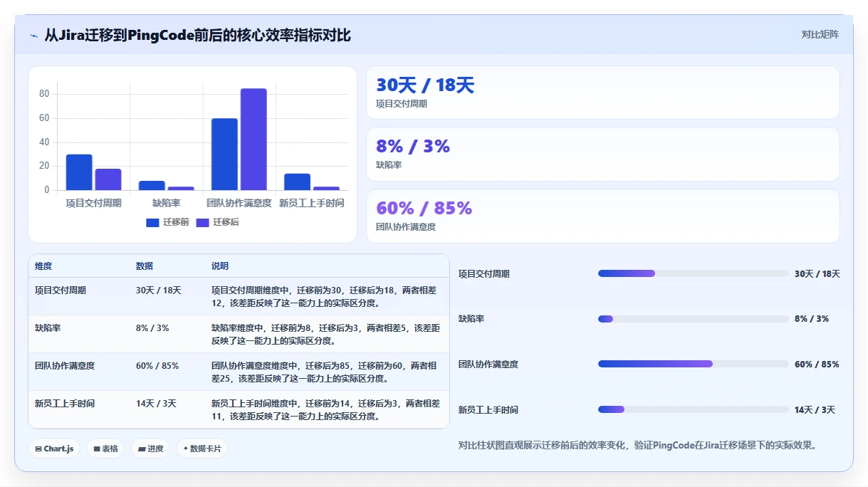Screen dimensions: 868x487
Task: Click table data cell 30天 / 18天
Action: click(x=159, y=290)
